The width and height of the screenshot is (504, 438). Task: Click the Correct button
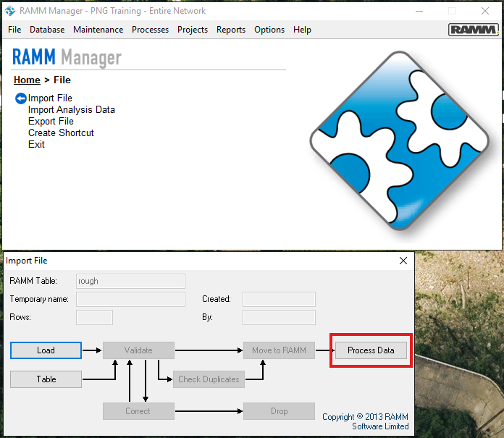click(138, 411)
